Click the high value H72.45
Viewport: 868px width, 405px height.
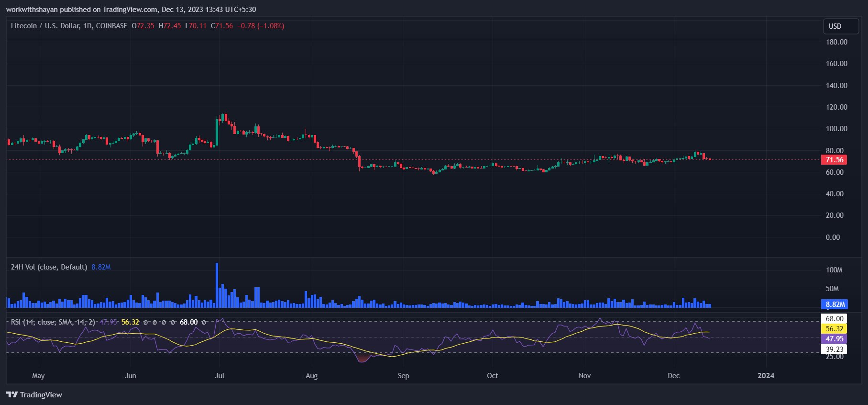(x=170, y=26)
